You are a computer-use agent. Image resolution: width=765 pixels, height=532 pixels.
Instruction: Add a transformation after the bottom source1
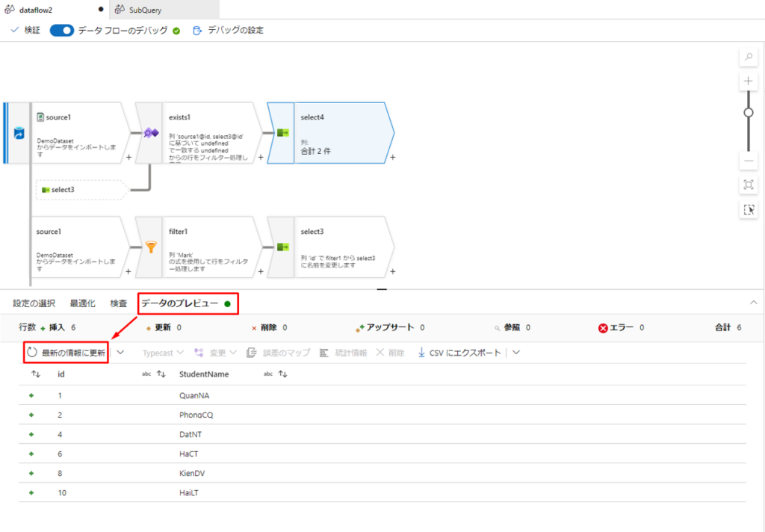(128, 271)
